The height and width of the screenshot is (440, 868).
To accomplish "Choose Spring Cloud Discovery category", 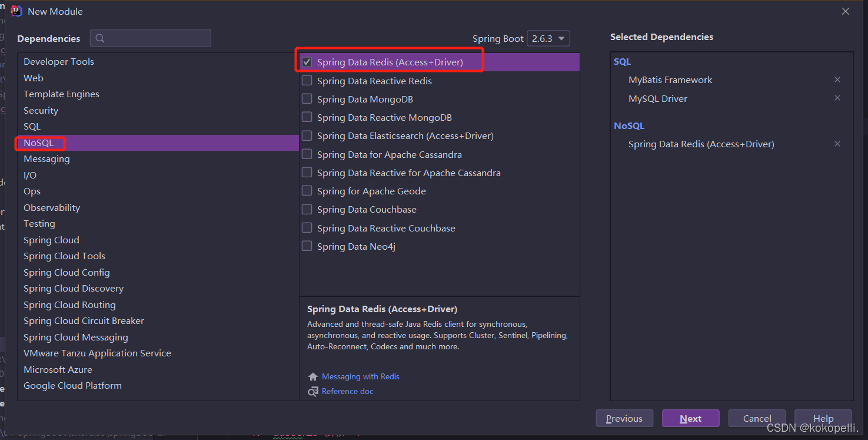I will pos(158,289).
